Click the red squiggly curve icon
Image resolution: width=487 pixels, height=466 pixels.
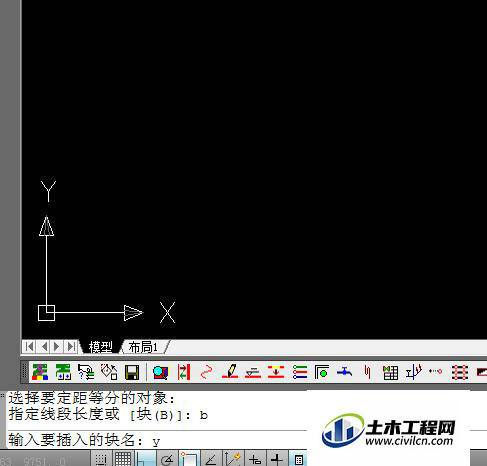[207, 372]
